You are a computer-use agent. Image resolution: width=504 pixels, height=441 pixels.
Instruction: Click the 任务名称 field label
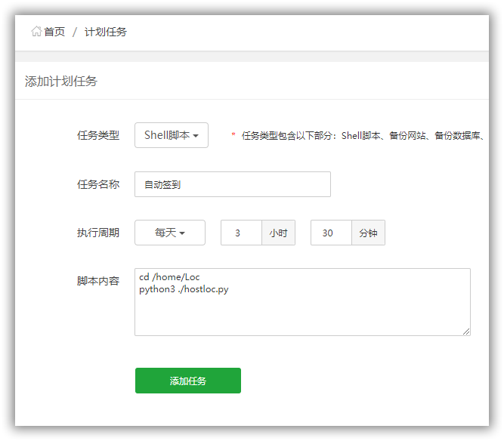click(x=98, y=184)
